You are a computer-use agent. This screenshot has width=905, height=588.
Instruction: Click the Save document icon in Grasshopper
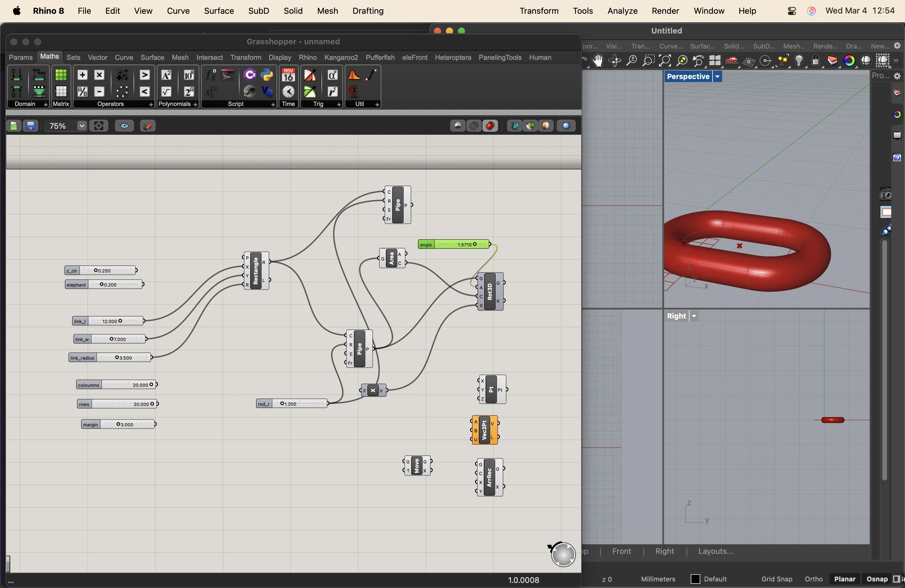tap(31, 126)
